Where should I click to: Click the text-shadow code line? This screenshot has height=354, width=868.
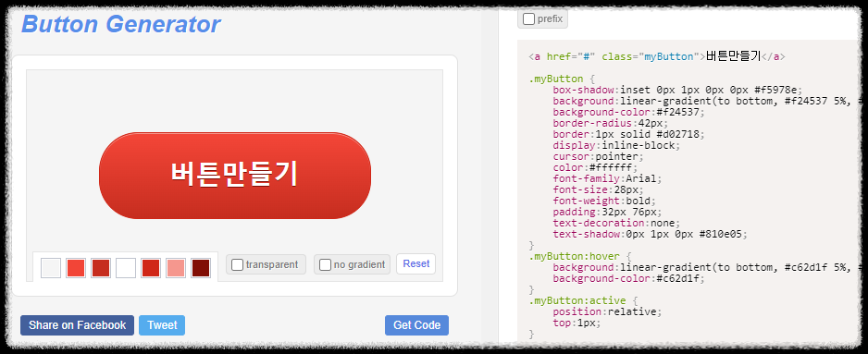tap(650, 234)
